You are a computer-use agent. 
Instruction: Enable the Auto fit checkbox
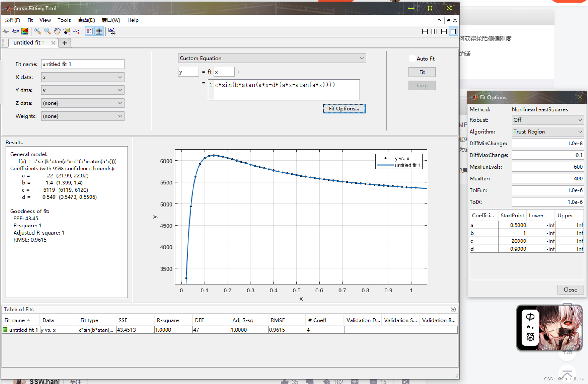(x=412, y=59)
